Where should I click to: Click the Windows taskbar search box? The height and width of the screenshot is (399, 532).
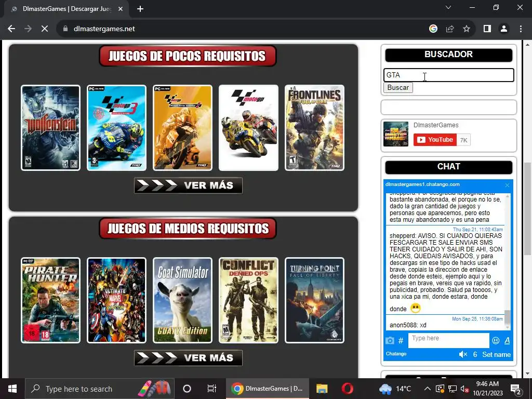tap(100, 389)
